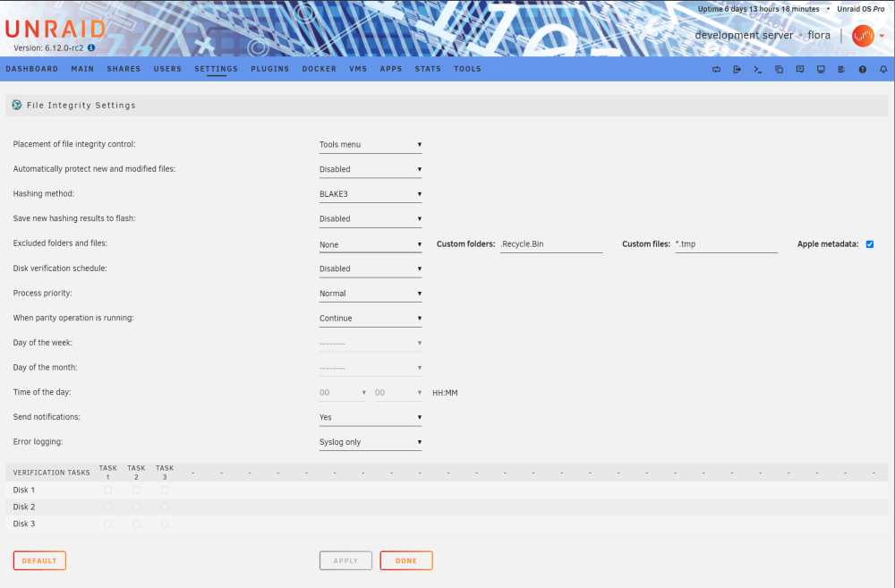Click the Apply button
This screenshot has height=588, width=895.
345,560
